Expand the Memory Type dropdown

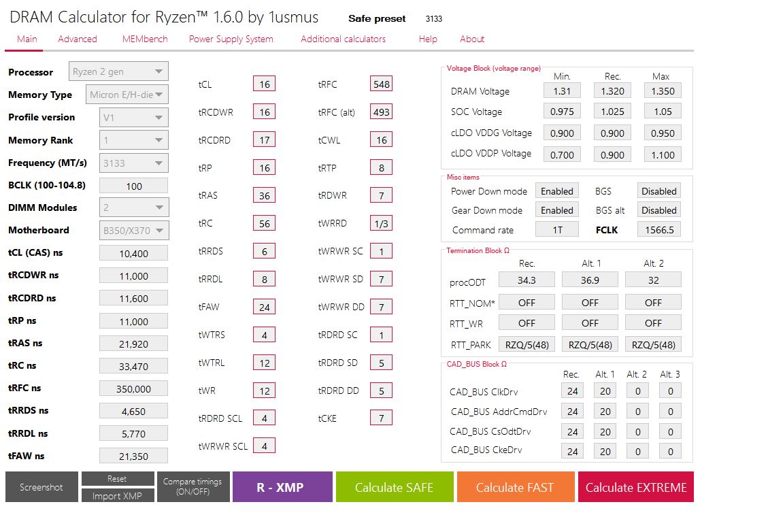[127, 95]
